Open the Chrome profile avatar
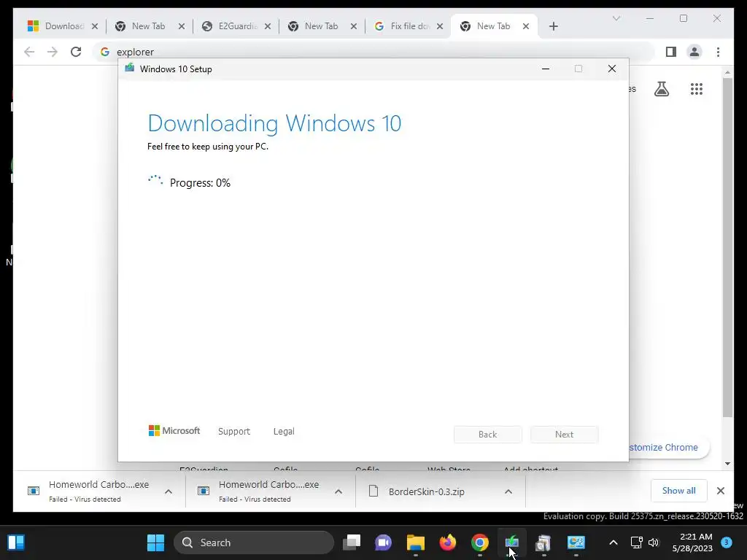 [x=694, y=52]
